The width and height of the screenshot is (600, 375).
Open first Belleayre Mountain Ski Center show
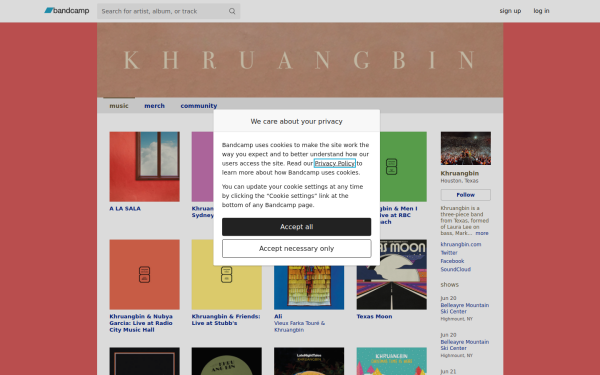(465, 308)
